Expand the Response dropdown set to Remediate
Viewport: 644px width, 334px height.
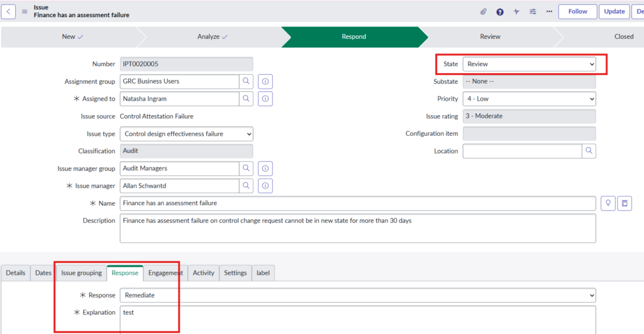358,295
